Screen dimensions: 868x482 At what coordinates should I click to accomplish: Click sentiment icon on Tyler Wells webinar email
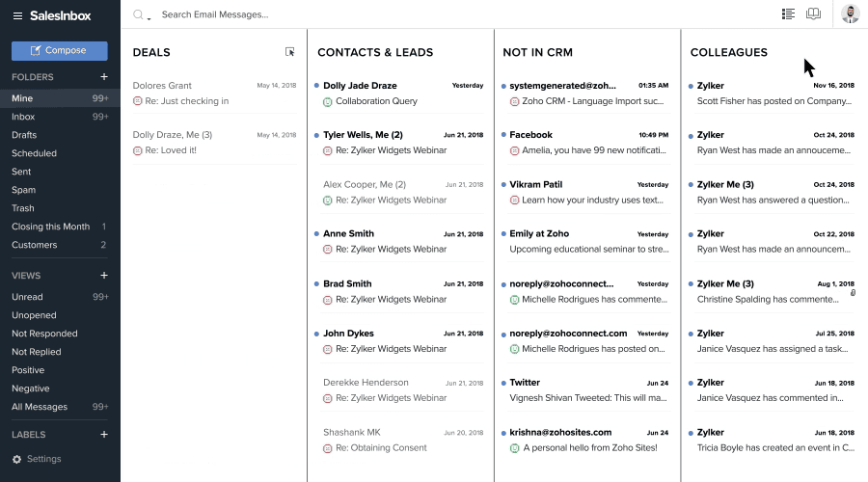click(x=328, y=150)
